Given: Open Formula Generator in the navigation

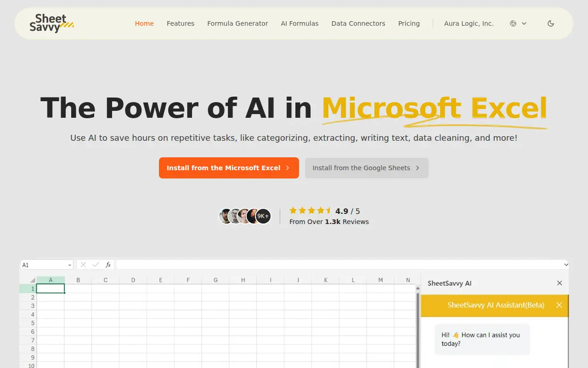Looking at the screenshot, I should click(x=237, y=23).
